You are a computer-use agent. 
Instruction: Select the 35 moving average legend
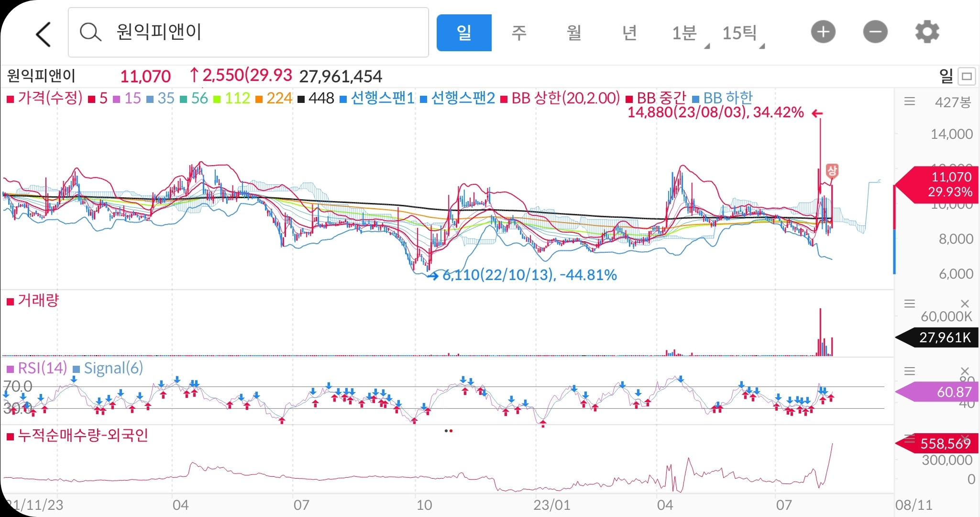point(161,98)
